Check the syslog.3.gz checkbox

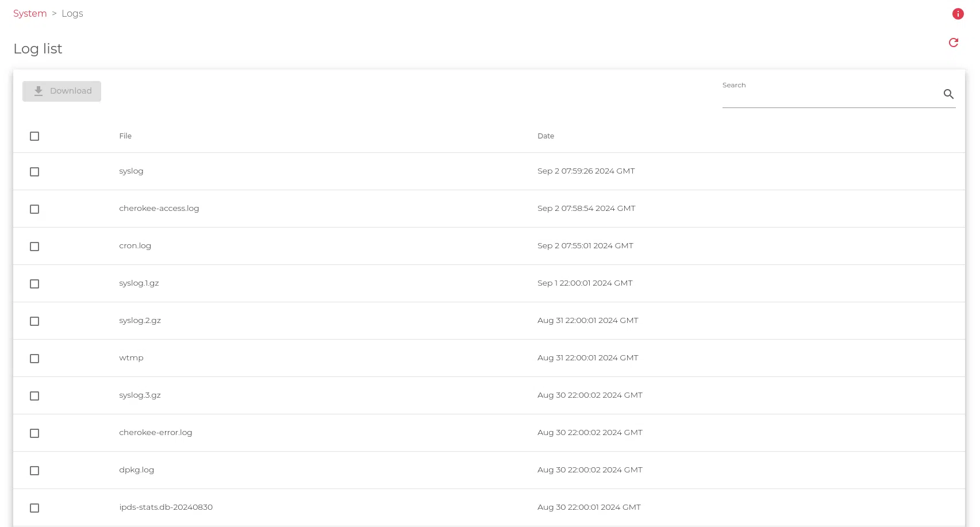click(34, 396)
